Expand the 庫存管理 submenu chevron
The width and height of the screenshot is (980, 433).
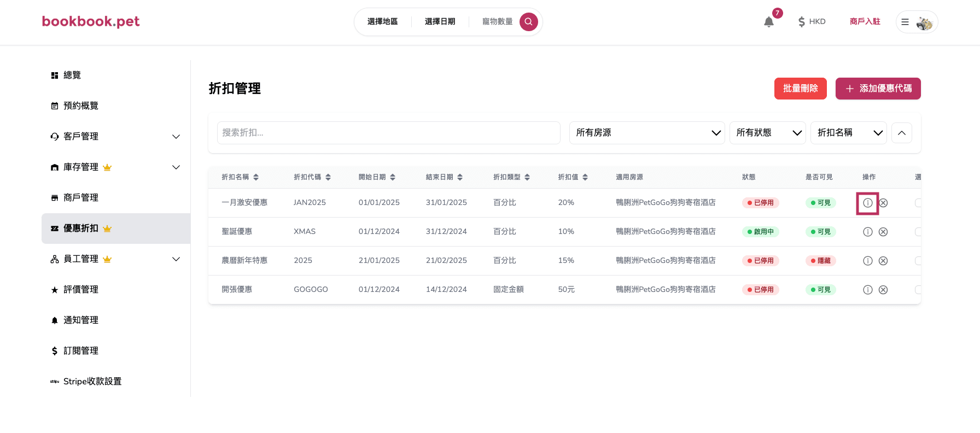pos(176,167)
